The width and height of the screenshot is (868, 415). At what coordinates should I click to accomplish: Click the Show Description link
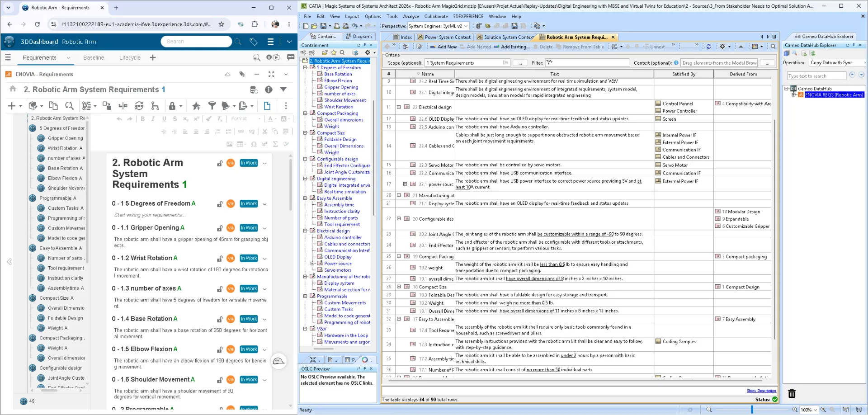761,391
